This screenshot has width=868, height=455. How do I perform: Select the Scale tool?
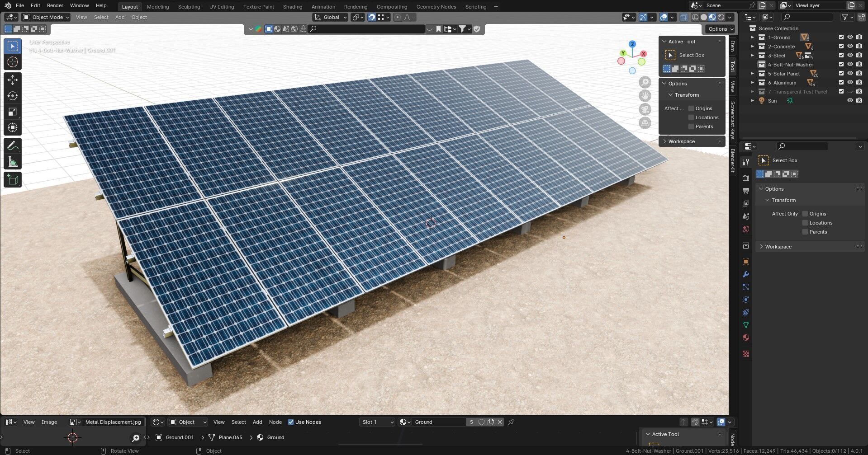(x=13, y=112)
